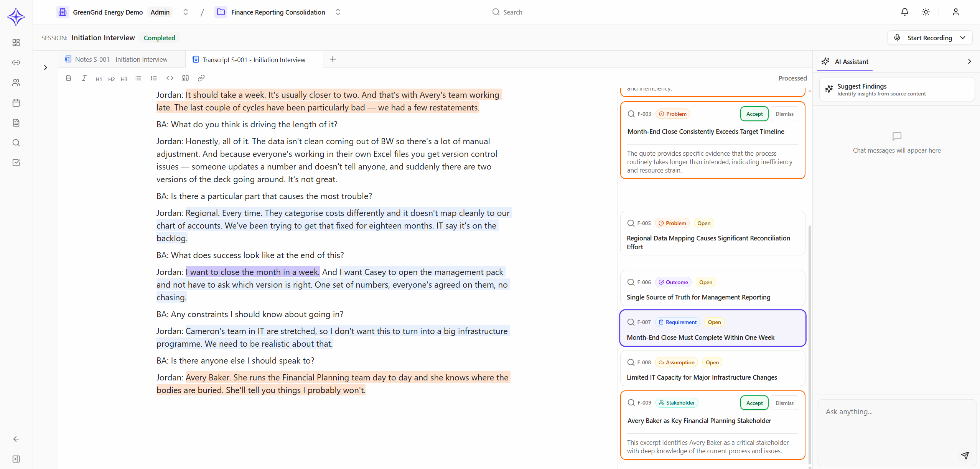Screen dimensions: 980x469
Task: Apply Heading 1 style
Action: [99, 79]
